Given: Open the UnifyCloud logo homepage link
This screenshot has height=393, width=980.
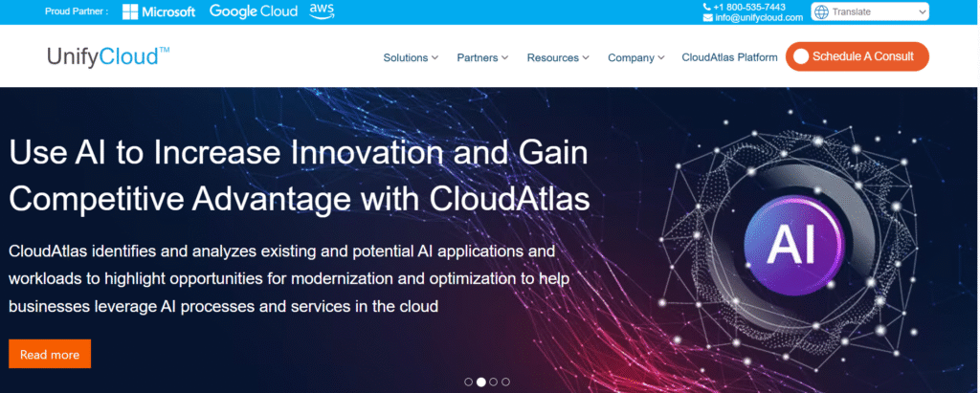Looking at the screenshot, I should 108,56.
